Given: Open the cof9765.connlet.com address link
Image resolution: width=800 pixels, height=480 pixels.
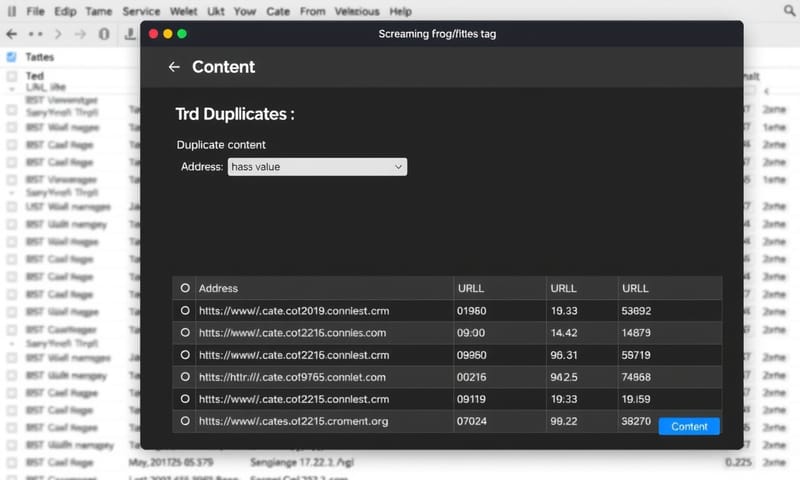Looking at the screenshot, I should pos(292,377).
